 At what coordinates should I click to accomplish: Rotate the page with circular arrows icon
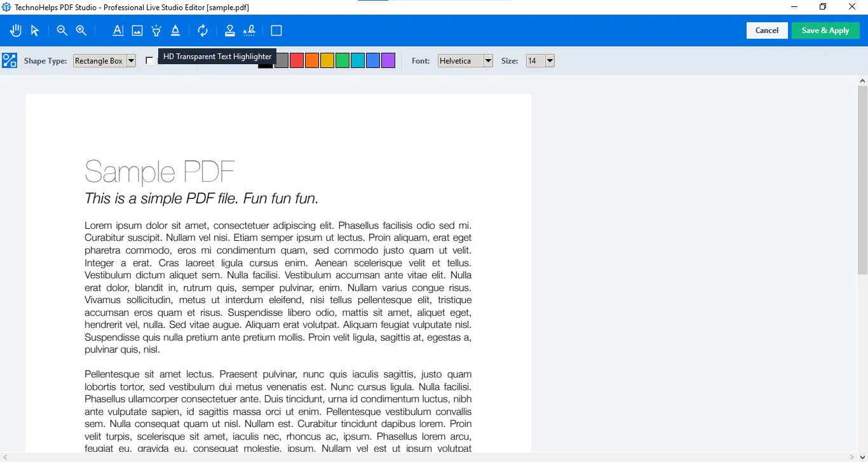tap(203, 31)
